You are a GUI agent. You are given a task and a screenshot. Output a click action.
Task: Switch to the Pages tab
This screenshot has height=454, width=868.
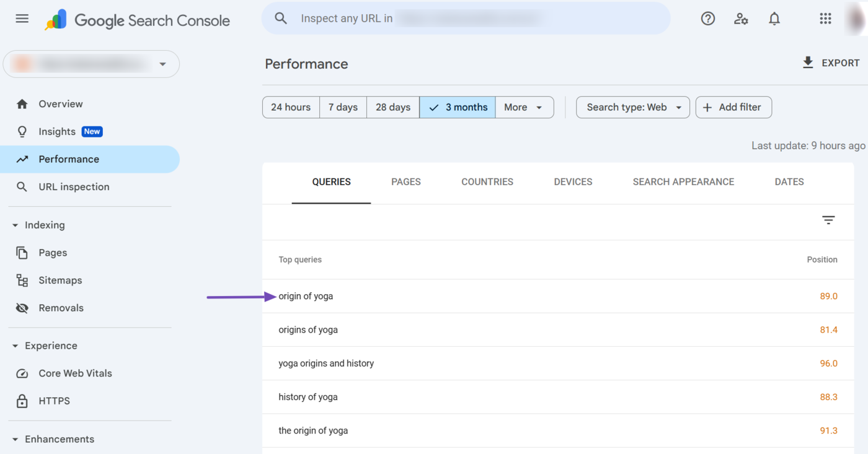pos(406,181)
